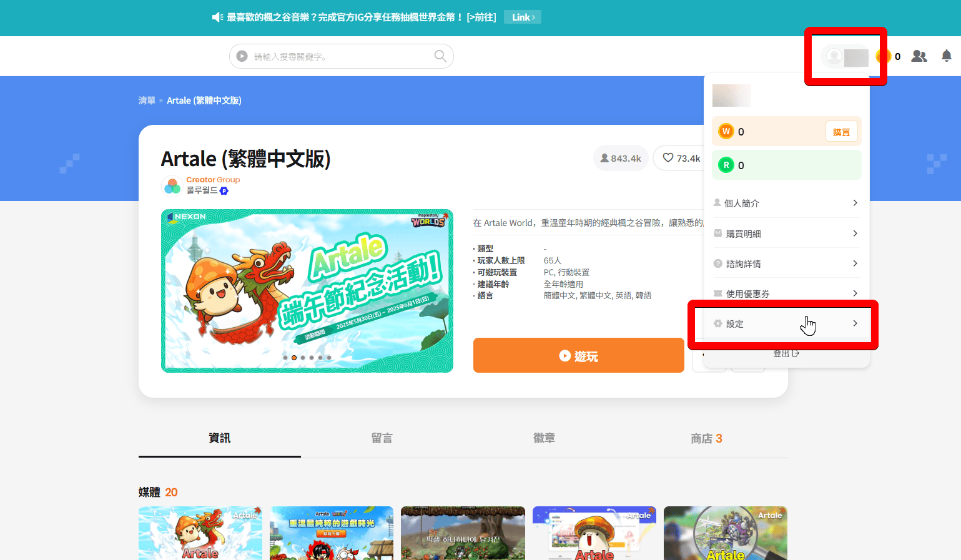
Task: Click the profile avatar in header
Action: click(x=834, y=56)
